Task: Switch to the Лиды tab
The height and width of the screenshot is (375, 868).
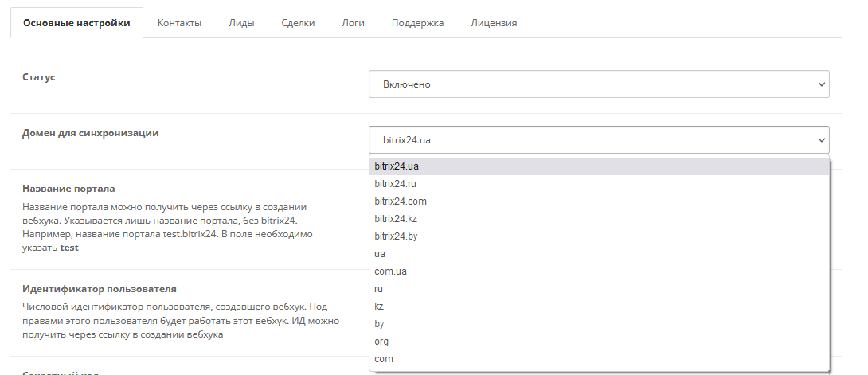Action: click(x=241, y=23)
